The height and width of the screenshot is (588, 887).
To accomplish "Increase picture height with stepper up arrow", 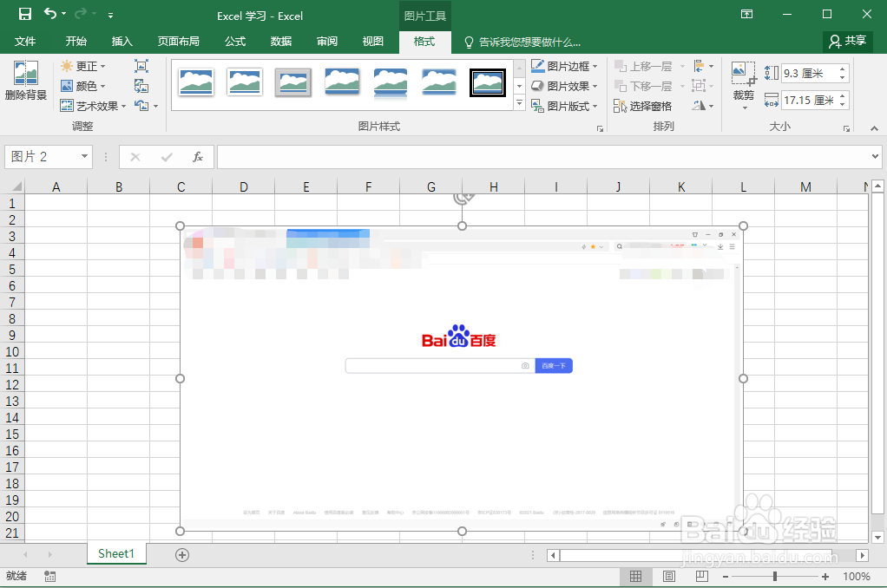I will click(843, 69).
